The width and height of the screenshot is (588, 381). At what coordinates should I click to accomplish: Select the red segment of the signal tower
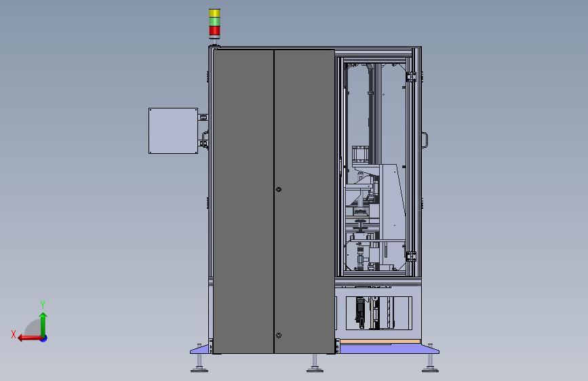tap(214, 31)
